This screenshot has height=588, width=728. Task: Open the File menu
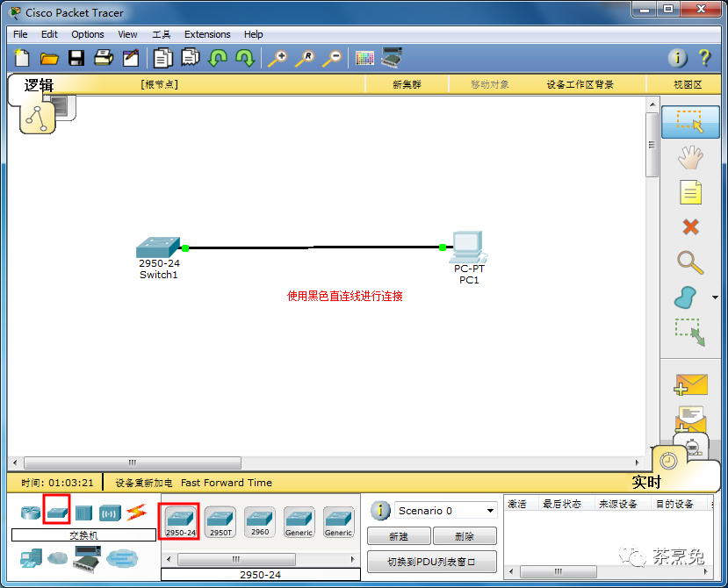pyautogui.click(x=20, y=34)
